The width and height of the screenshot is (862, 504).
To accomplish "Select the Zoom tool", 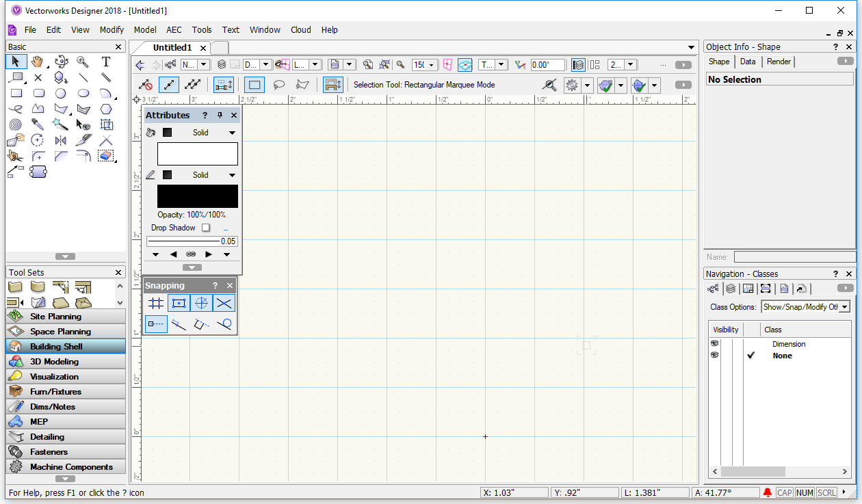I will (83, 62).
